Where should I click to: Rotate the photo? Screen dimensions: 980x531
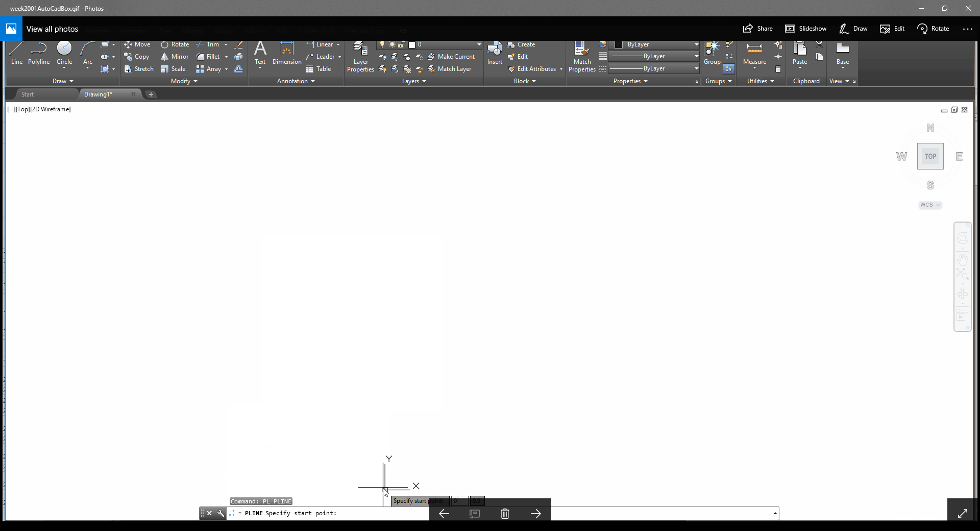click(933, 29)
